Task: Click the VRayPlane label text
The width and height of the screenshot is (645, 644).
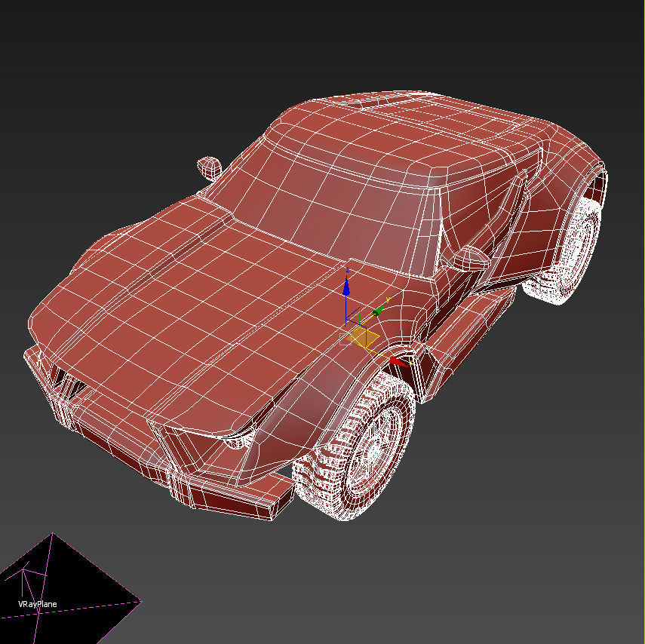Action: coord(38,604)
